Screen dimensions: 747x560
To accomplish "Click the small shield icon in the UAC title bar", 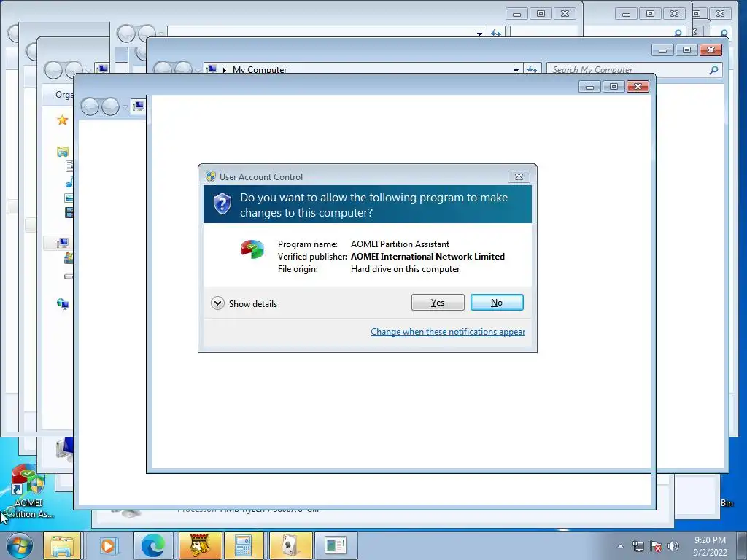I will [x=211, y=176].
